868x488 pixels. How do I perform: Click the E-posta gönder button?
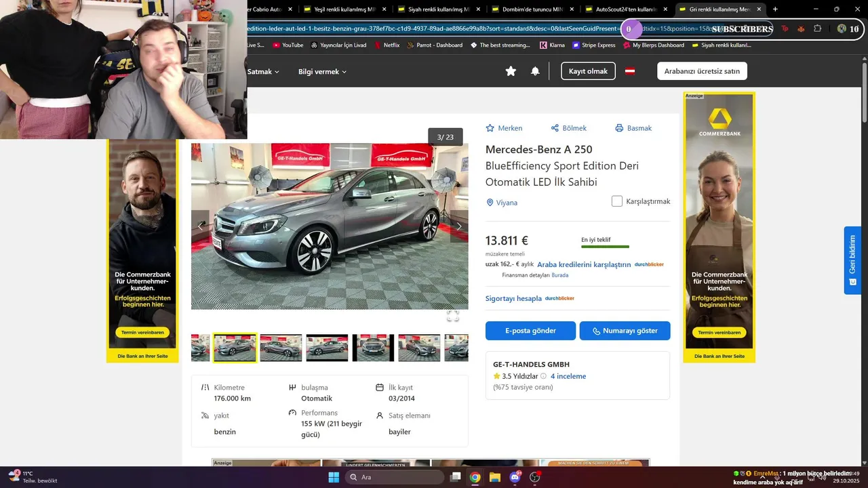[x=530, y=331]
